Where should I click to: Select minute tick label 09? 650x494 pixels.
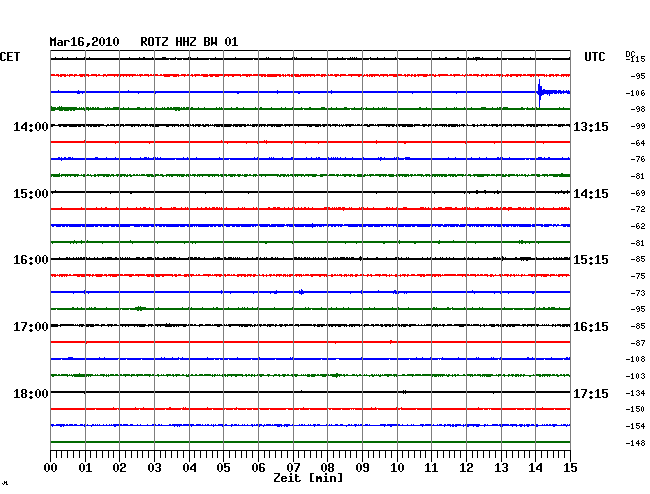click(x=362, y=468)
